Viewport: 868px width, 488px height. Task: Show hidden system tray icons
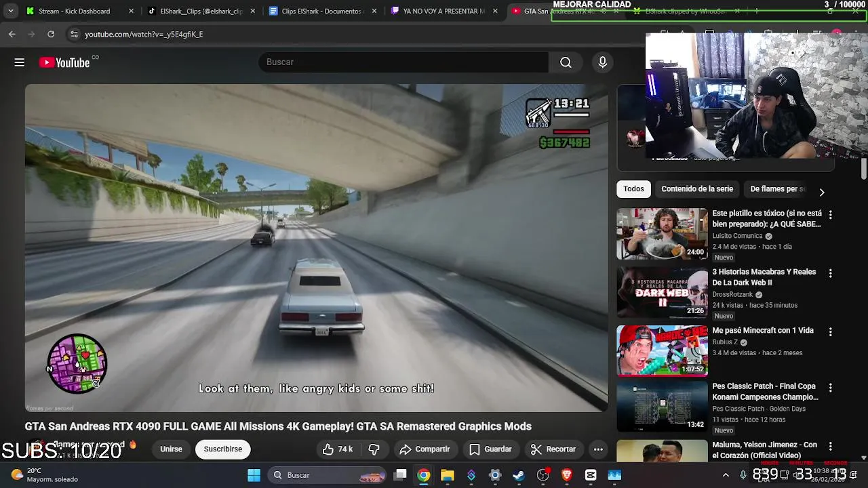(x=726, y=475)
